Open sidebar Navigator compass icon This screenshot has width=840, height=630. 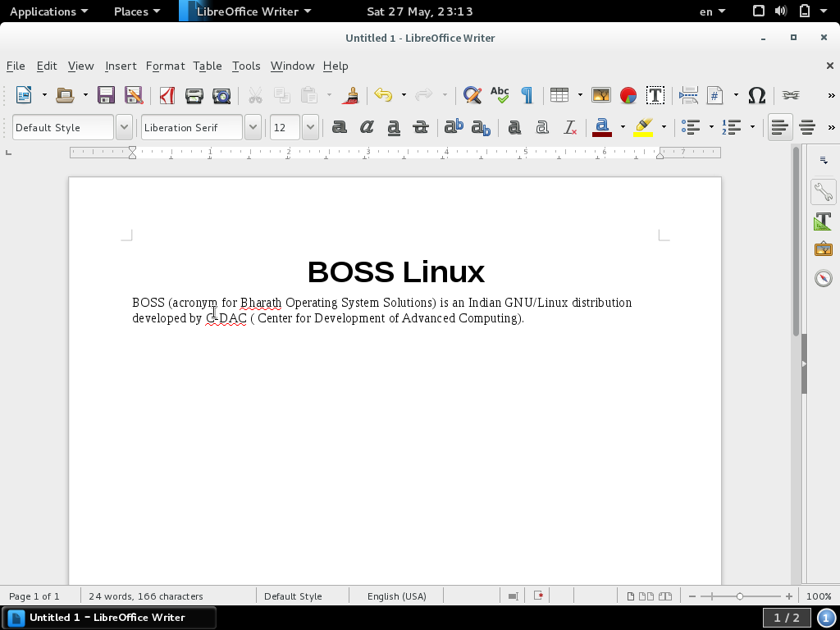click(x=824, y=278)
